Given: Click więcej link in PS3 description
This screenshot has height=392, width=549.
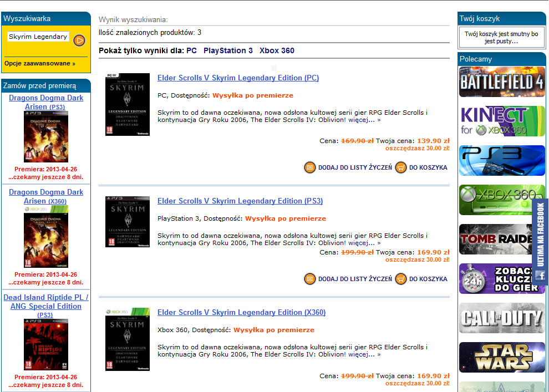Looking at the screenshot, I should [x=364, y=243].
